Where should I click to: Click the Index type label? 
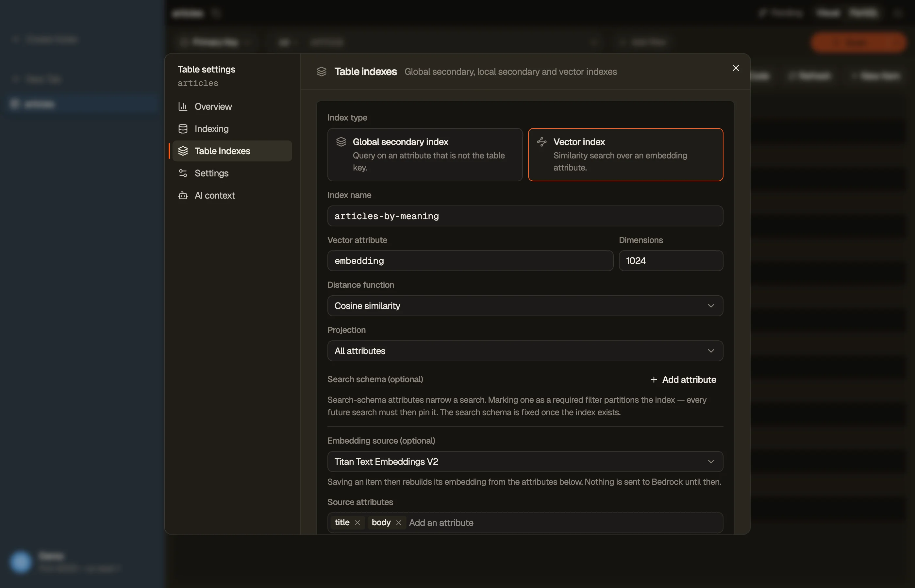tap(347, 118)
